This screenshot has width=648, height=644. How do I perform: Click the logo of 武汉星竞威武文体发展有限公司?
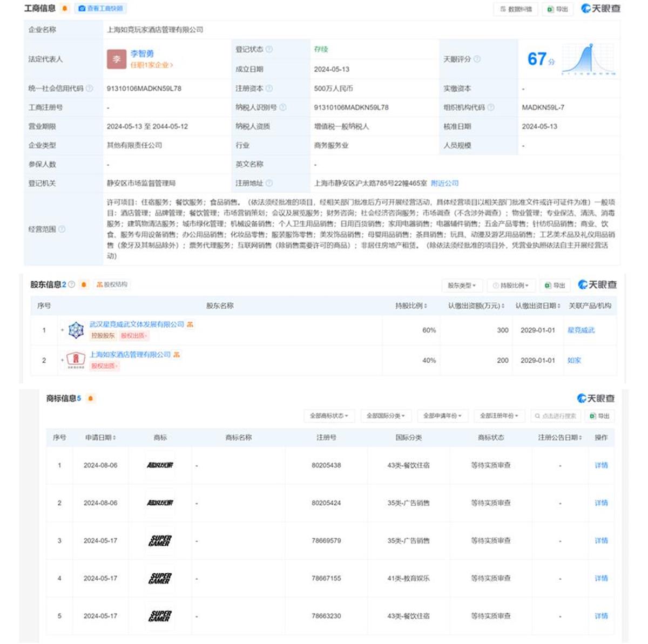[x=76, y=330]
